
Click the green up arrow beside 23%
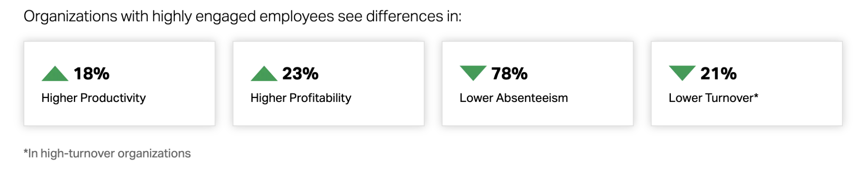[264, 75]
